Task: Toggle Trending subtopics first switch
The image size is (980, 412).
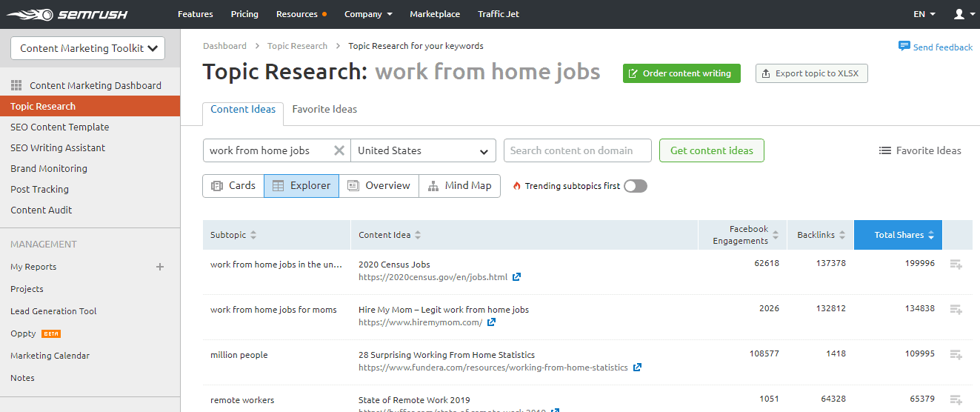Action: coord(635,186)
